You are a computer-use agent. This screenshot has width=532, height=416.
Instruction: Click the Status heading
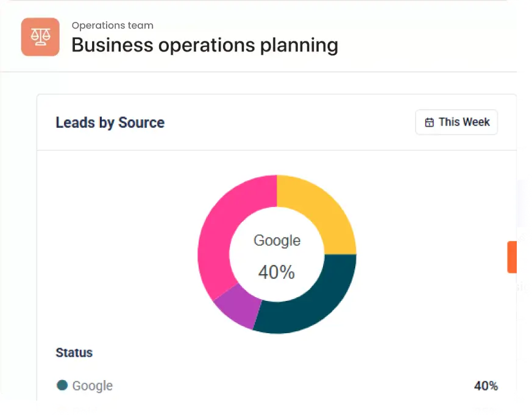[74, 353]
